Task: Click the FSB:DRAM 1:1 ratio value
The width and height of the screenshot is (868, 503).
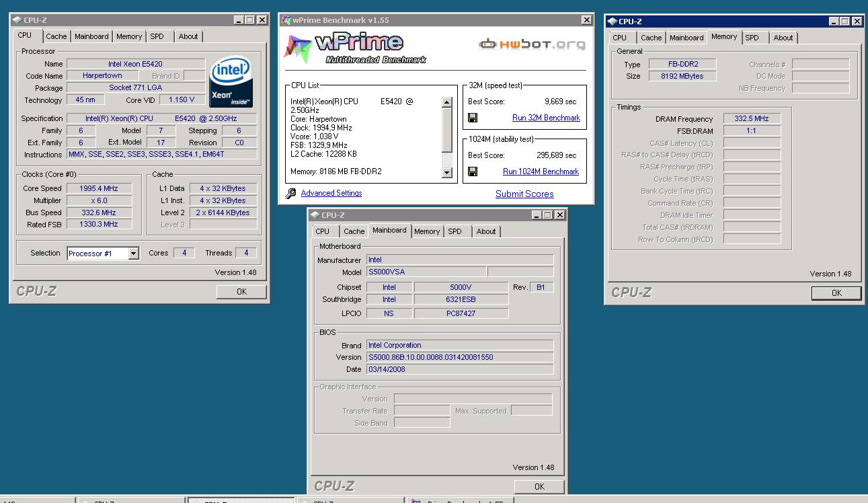Action: [x=752, y=130]
